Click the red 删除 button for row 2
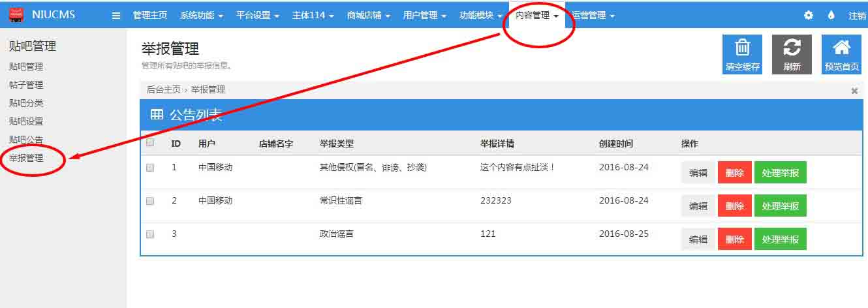 tap(734, 206)
